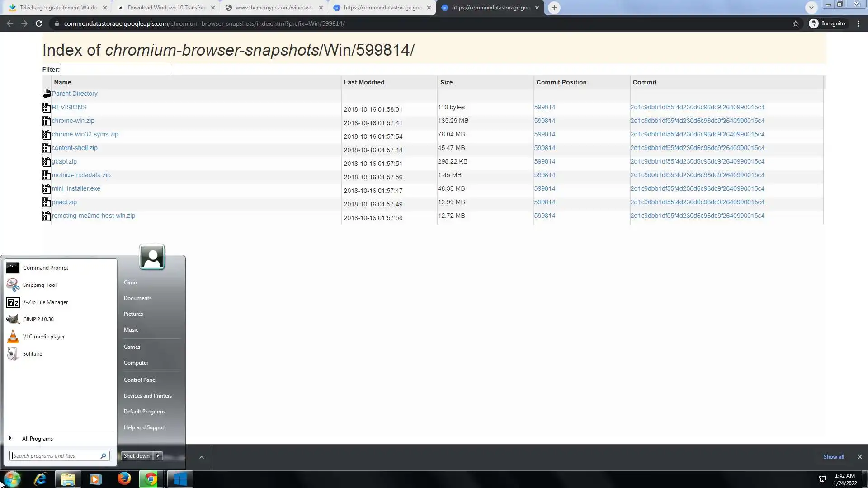Switch to the thememypc.com tab
The height and width of the screenshot is (488, 868).
tap(274, 8)
